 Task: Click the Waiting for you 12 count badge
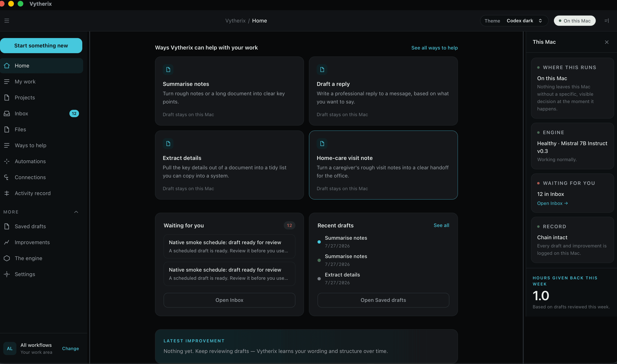click(289, 225)
